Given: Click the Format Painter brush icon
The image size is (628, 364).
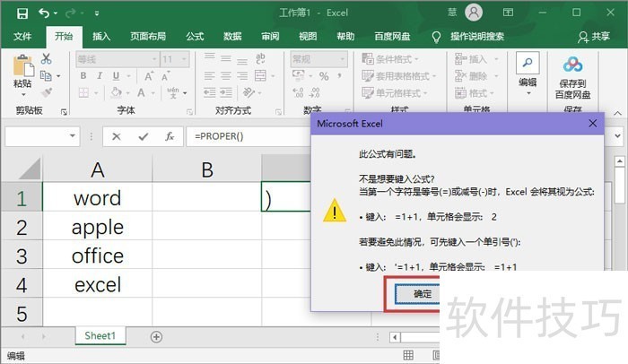Looking at the screenshot, I should [47, 92].
